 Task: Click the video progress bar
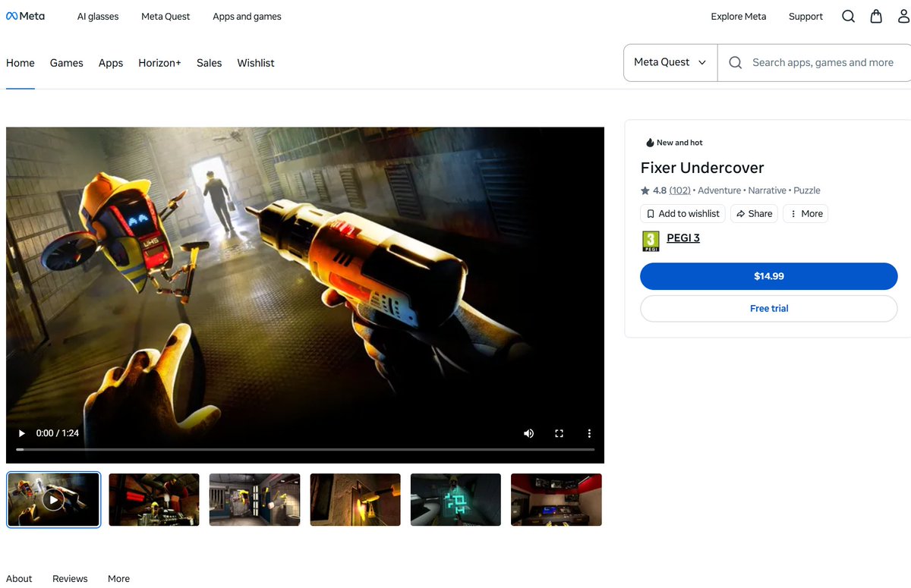(x=305, y=449)
